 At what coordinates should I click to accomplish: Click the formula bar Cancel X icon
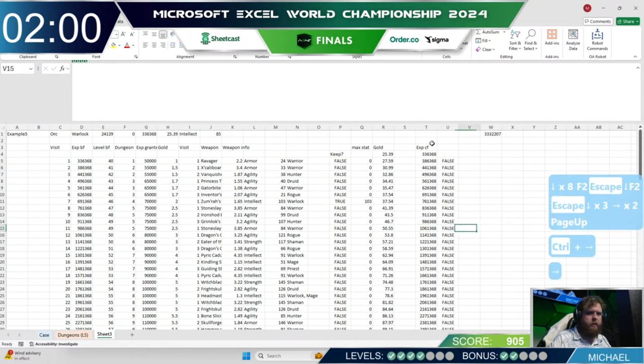tap(46, 68)
